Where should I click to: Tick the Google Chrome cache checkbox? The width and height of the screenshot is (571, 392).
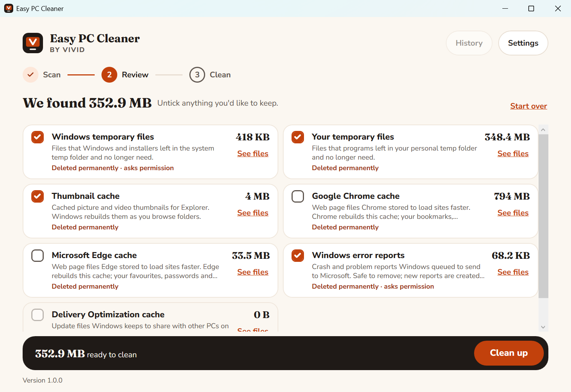298,196
